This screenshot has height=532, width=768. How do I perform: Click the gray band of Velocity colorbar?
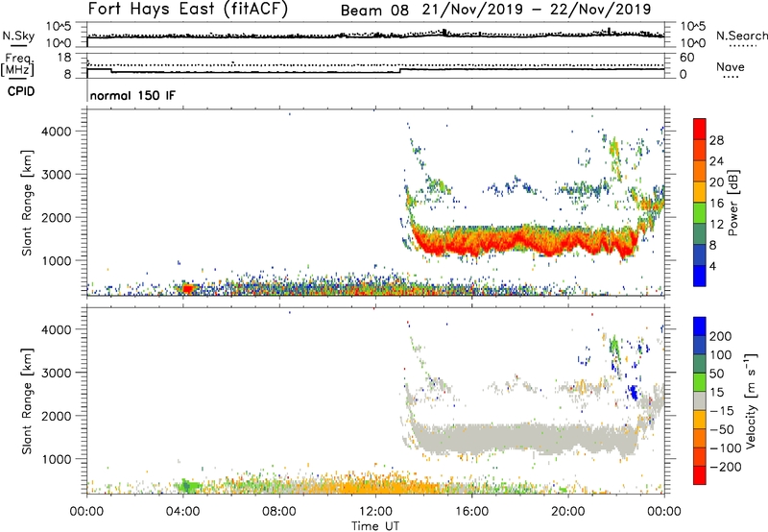[x=700, y=400]
